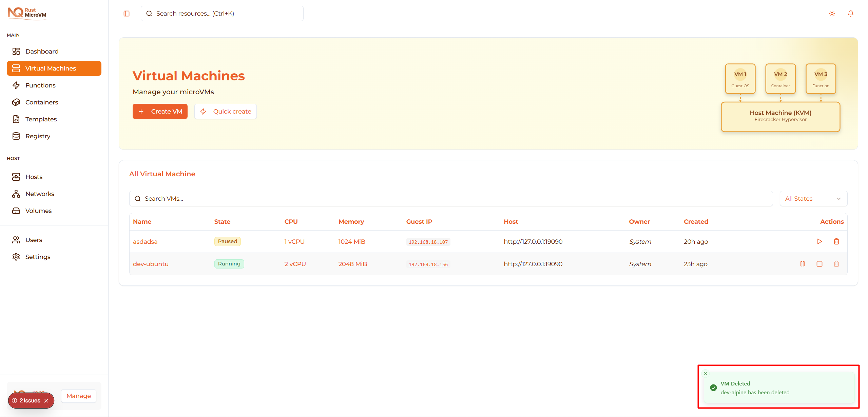Close the VM Deleted toast notification

coord(705,373)
